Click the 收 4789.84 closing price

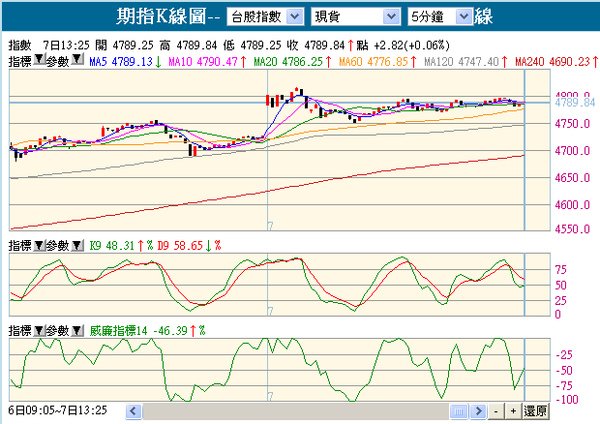coord(316,46)
